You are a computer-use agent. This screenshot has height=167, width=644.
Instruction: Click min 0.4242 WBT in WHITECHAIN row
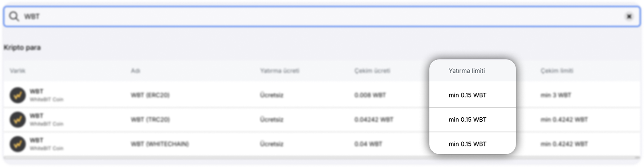[x=564, y=144]
